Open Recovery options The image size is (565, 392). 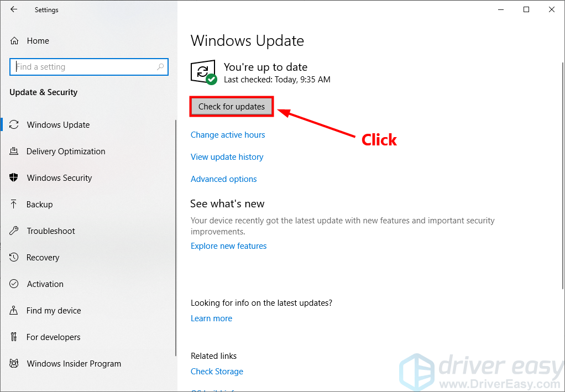coord(43,258)
